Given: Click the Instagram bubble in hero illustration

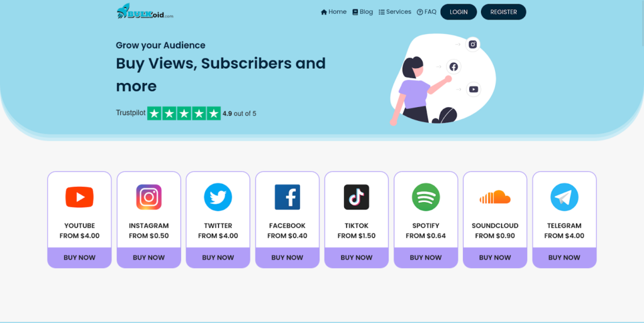Looking at the screenshot, I should pyautogui.click(x=473, y=44).
